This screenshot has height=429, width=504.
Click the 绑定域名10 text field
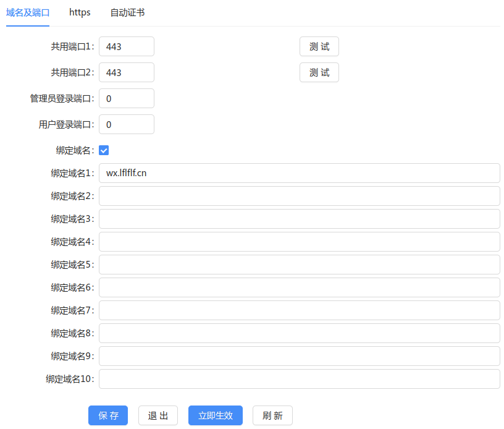pyautogui.click(x=299, y=379)
